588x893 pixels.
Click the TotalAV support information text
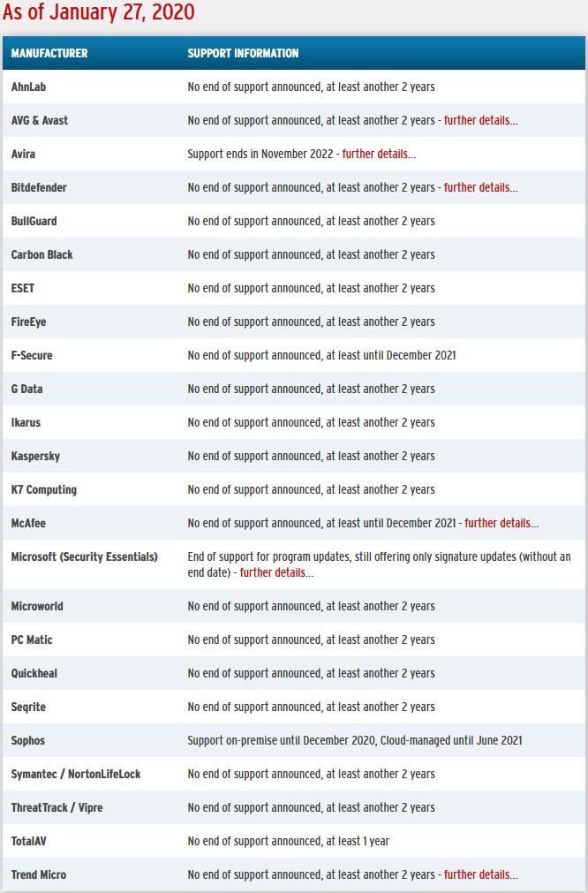[x=288, y=841]
